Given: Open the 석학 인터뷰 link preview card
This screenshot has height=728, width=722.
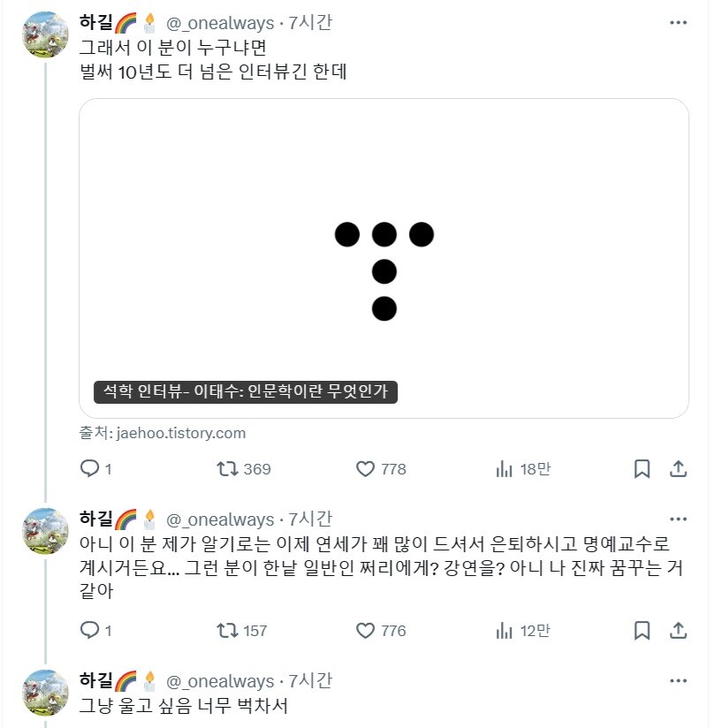Looking at the screenshot, I should 384,257.
